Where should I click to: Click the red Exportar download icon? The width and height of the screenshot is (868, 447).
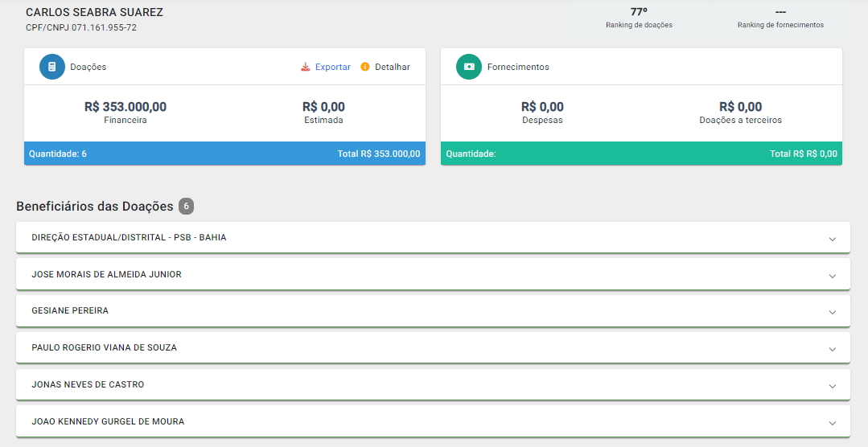coord(306,67)
